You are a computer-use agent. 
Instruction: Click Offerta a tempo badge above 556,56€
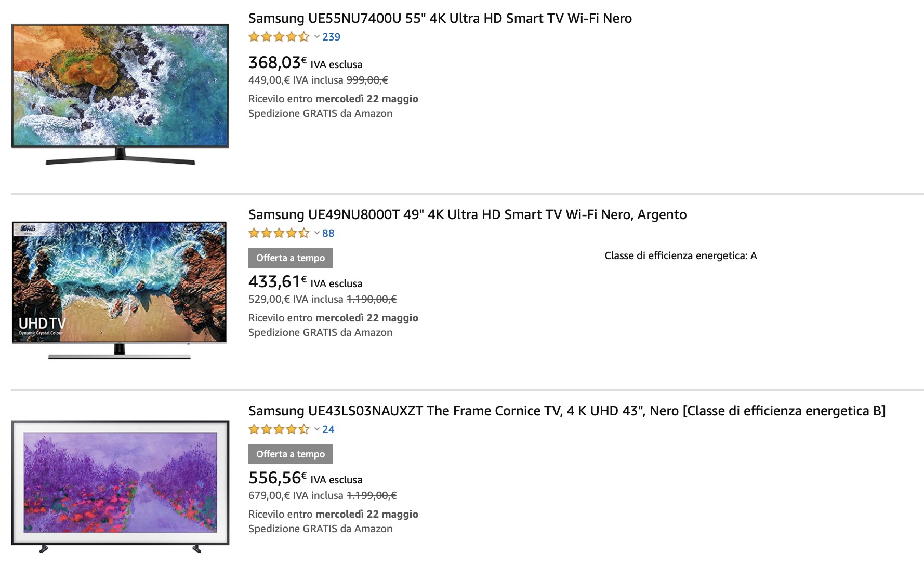(x=291, y=454)
